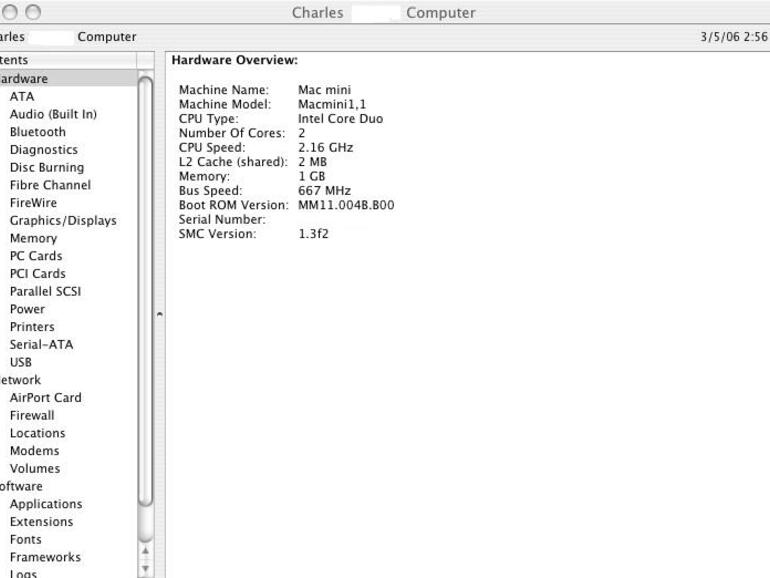Open the Printers section

click(32, 327)
